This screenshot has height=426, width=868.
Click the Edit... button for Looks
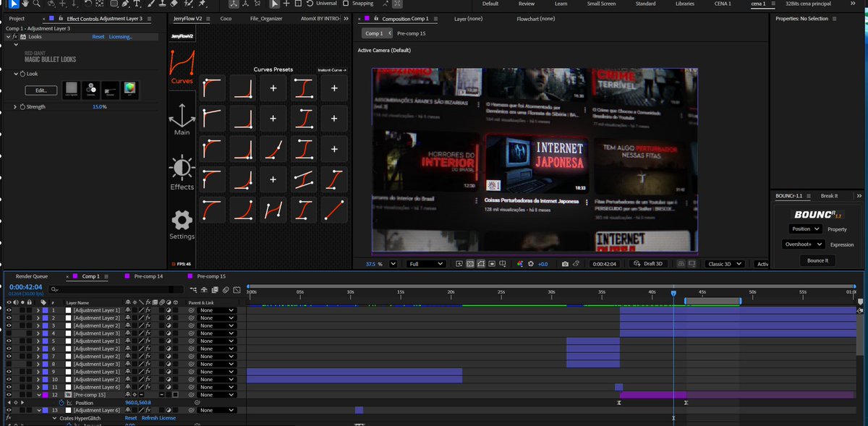41,90
